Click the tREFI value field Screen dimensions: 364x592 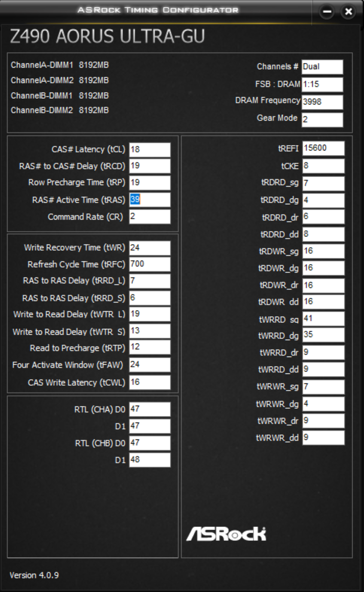323,148
